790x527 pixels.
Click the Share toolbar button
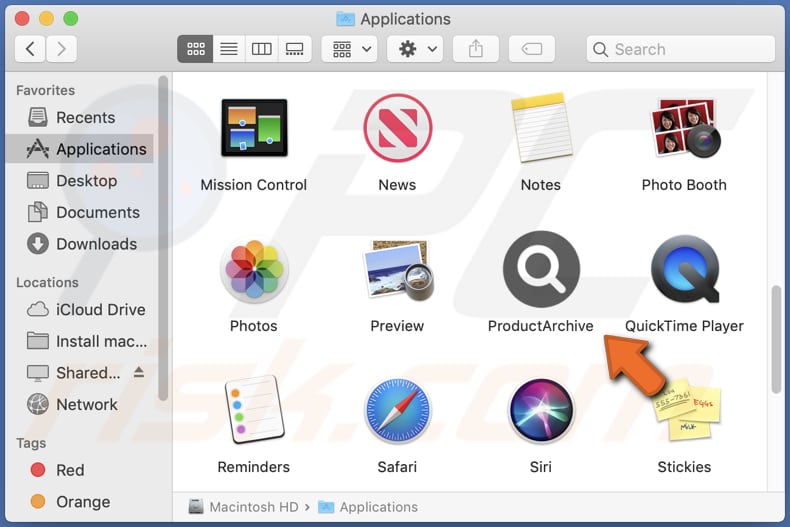pos(476,49)
